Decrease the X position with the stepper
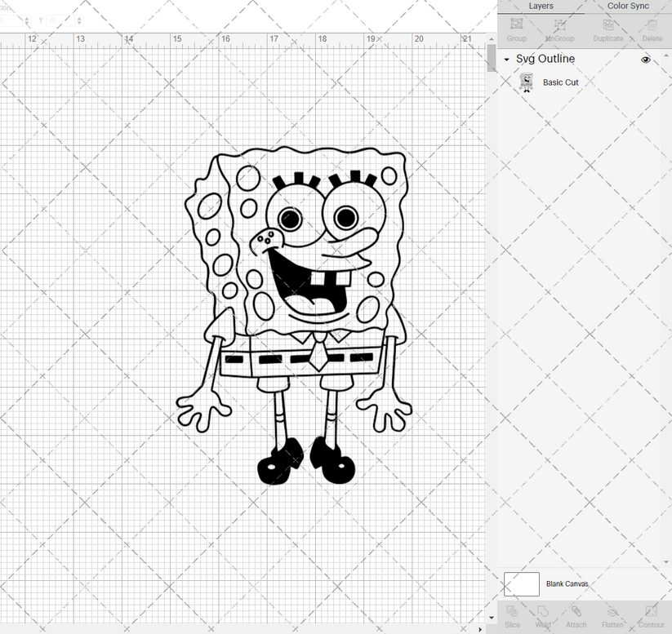The image size is (672, 634). click(x=27, y=23)
